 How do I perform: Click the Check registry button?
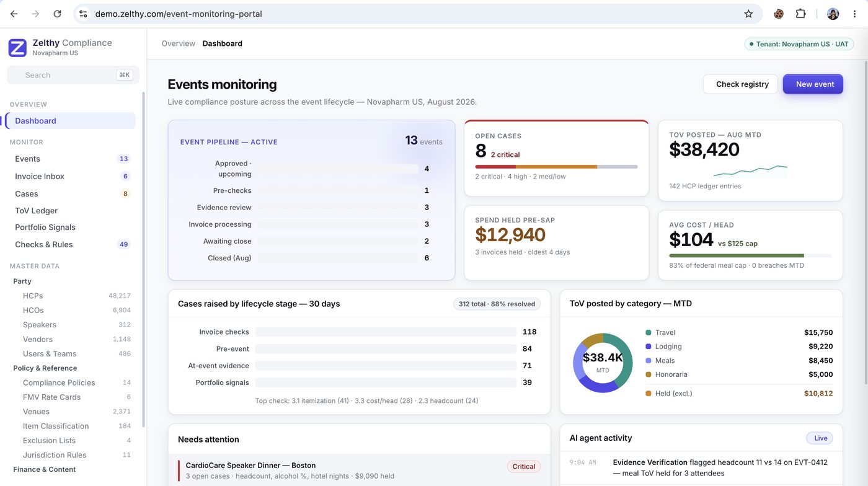tap(740, 84)
